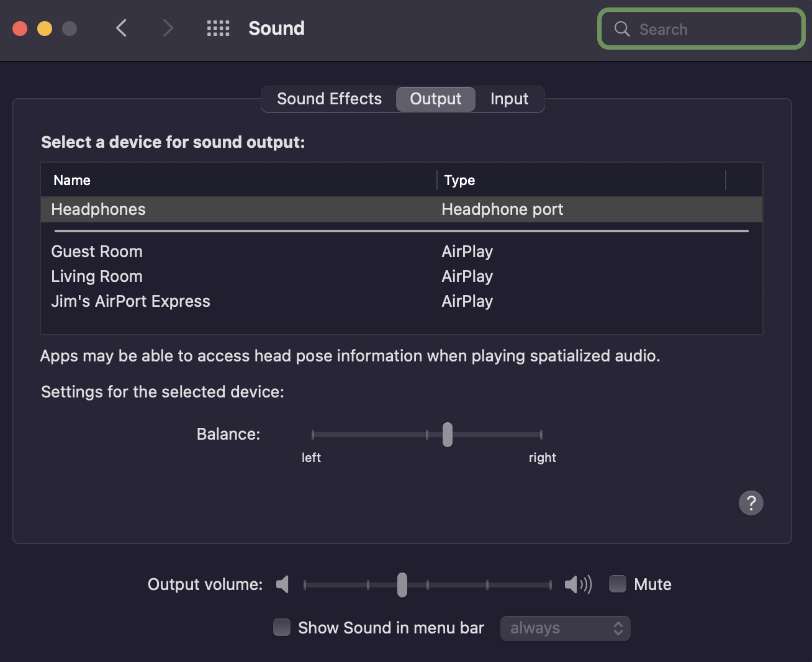The height and width of the screenshot is (662, 812).
Task: Click the Output volume slider handle
Action: (x=402, y=585)
